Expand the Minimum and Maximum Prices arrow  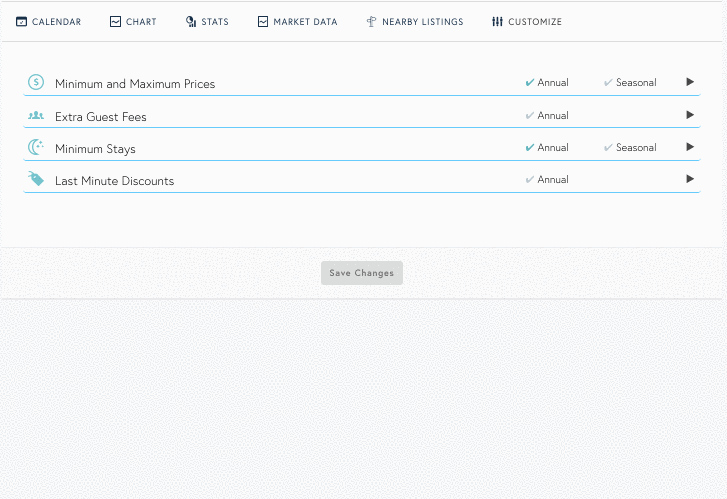point(690,82)
